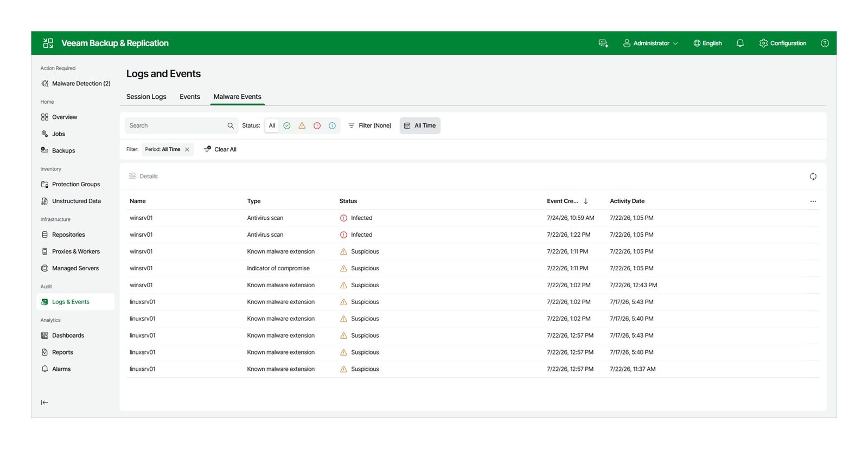This screenshot has height=449, width=868.
Task: Open Managed Servers
Action: click(x=75, y=269)
